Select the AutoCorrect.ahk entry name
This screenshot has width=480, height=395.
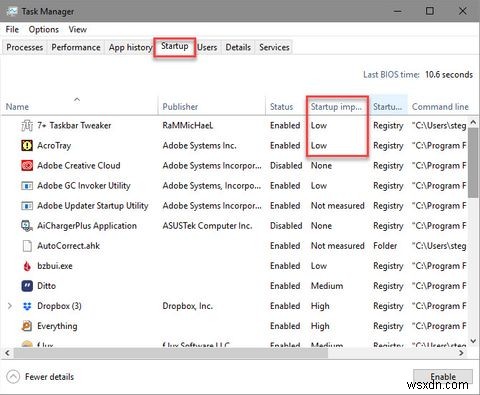(x=68, y=246)
